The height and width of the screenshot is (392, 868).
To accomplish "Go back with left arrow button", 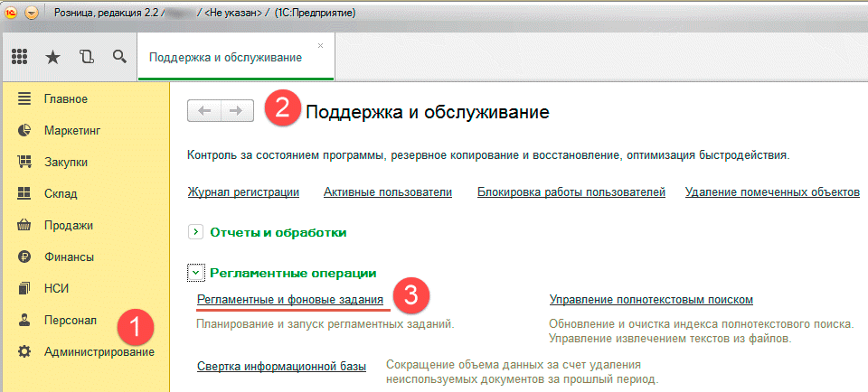I will point(204,110).
